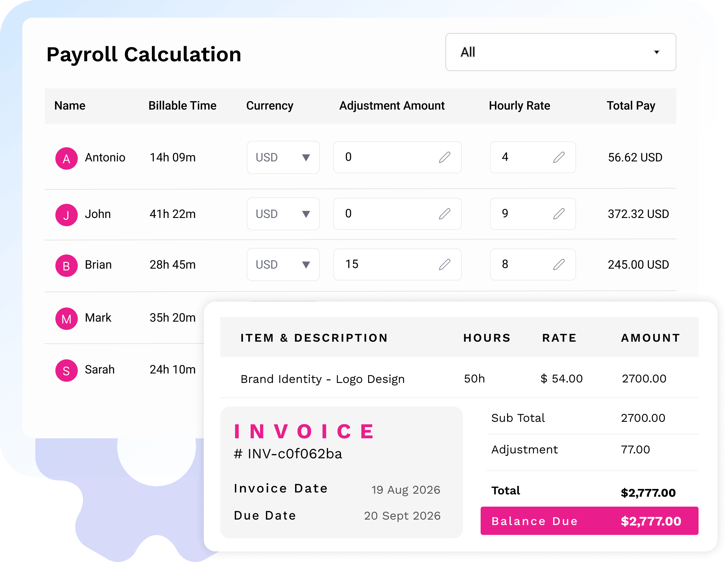The image size is (728, 562).
Task: Click Mark's billable time 35h 20m
Action: (172, 318)
